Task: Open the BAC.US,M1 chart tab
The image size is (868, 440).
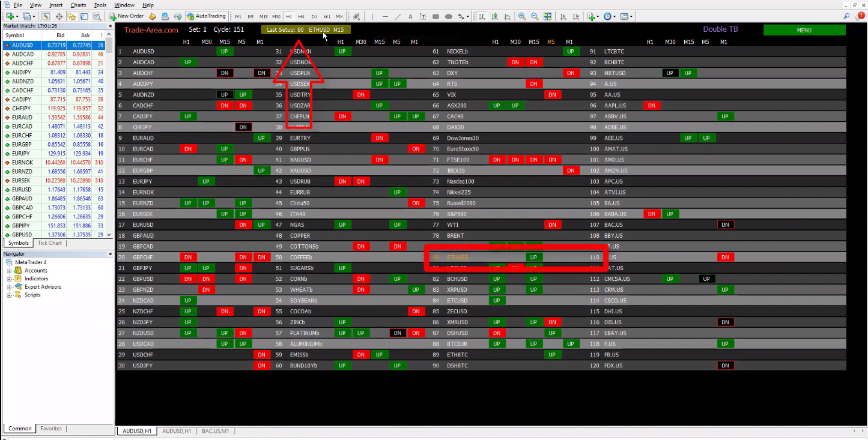Action: pos(216,431)
